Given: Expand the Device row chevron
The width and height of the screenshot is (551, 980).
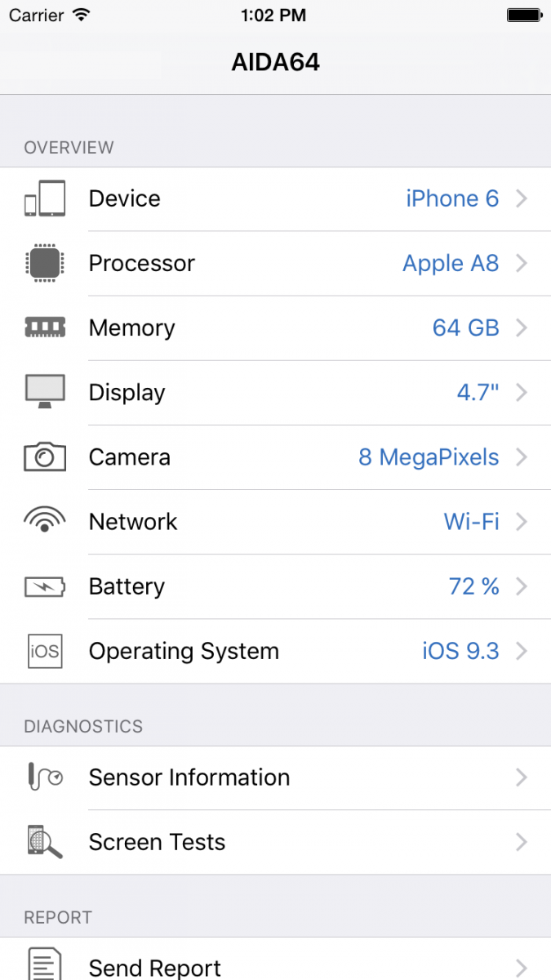Looking at the screenshot, I should click(522, 198).
